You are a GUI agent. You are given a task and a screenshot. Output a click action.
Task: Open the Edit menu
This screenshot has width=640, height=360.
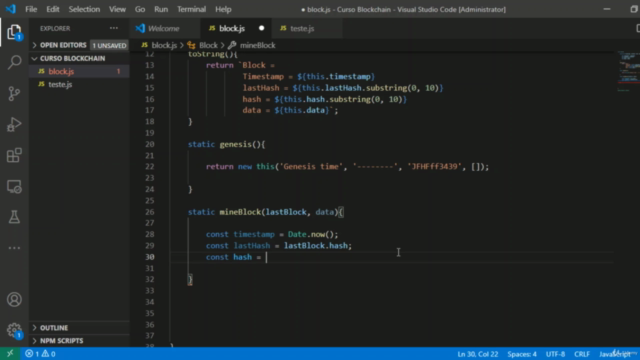[x=53, y=9]
